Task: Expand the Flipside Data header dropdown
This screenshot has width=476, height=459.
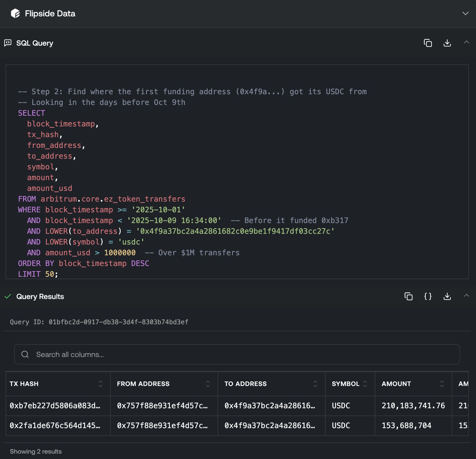Action: tap(465, 13)
